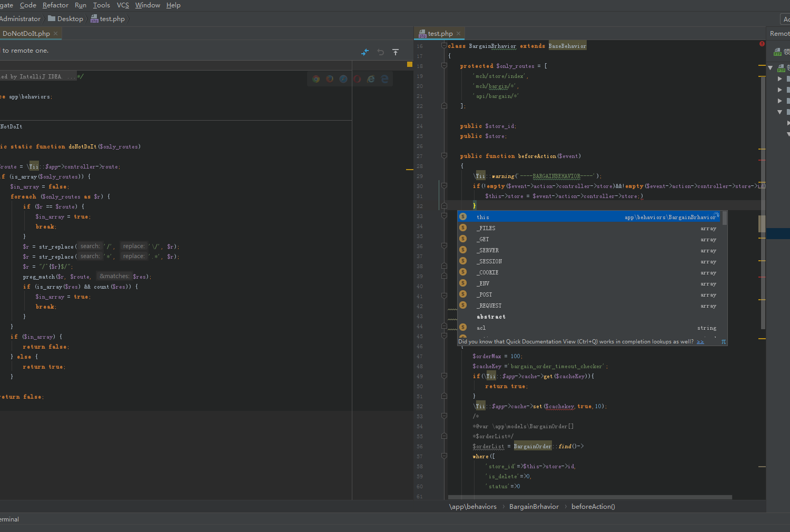
Task: Open preview in Firefox browser icon
Action: [330, 79]
